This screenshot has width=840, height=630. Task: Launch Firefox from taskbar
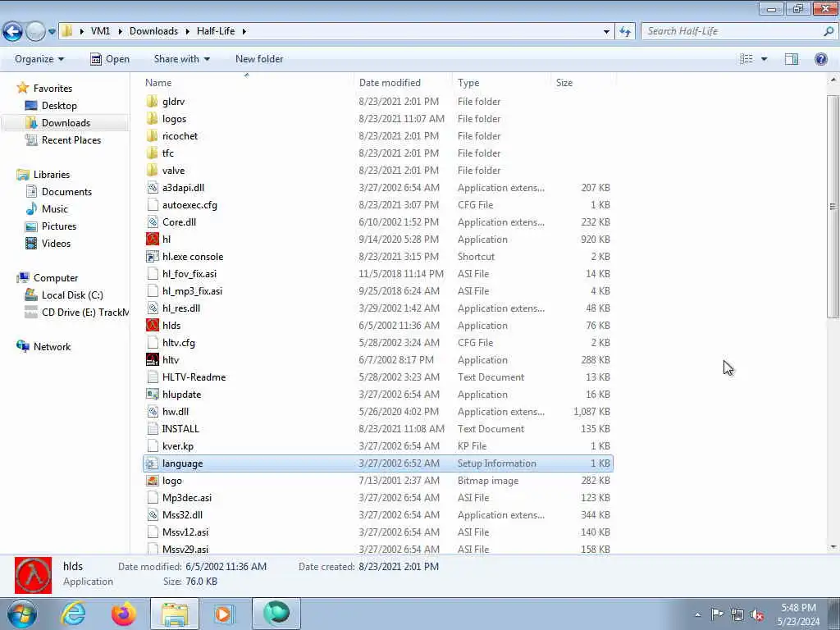[124, 614]
